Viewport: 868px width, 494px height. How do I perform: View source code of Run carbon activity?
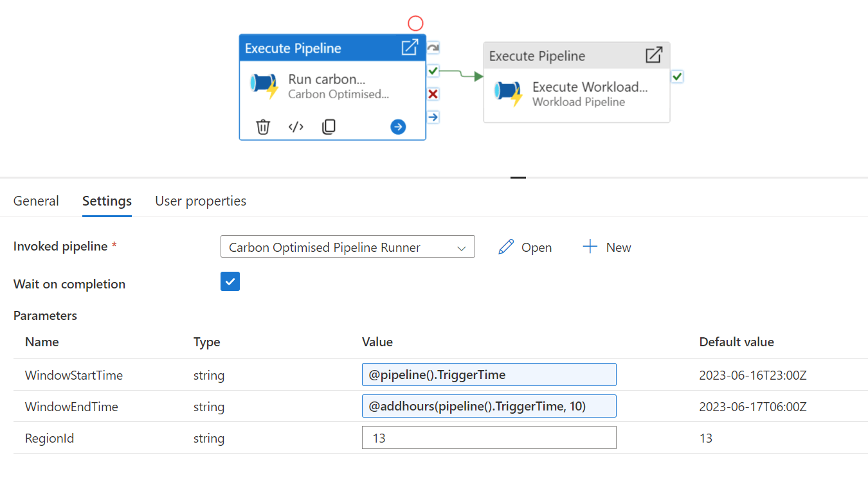[296, 127]
